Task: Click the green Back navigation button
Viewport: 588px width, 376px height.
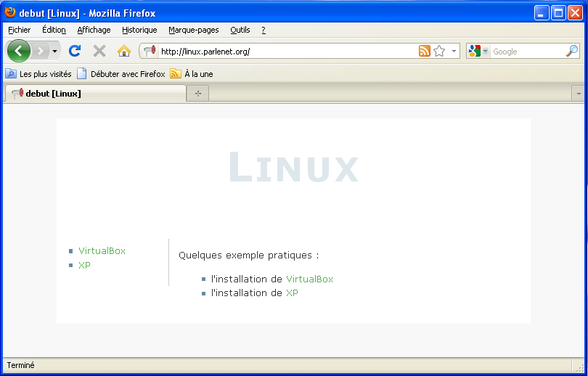Action: (x=18, y=51)
